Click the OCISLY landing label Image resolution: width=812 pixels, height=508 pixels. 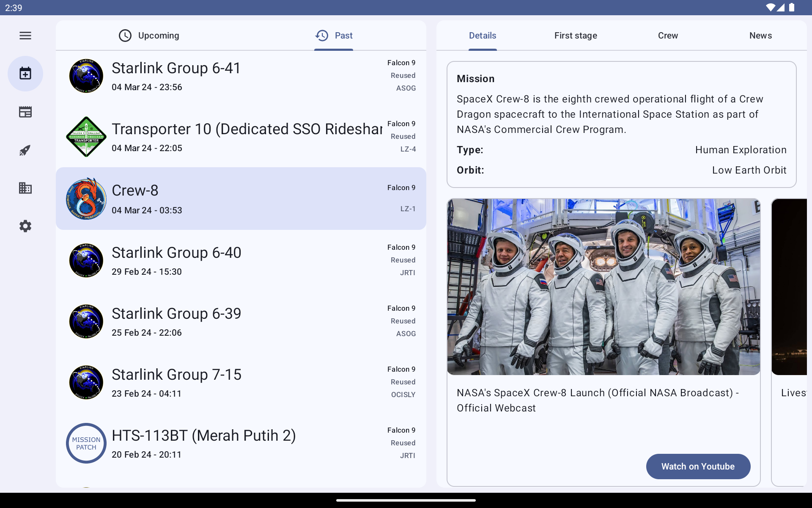pyautogui.click(x=403, y=395)
